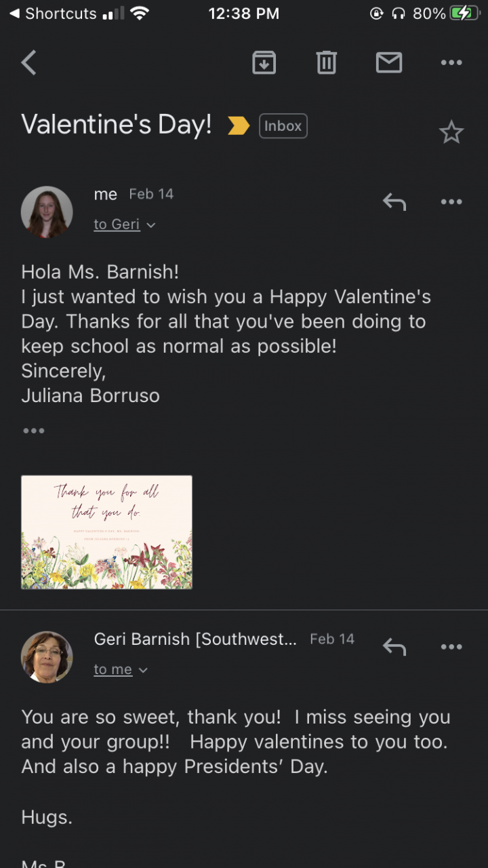Viewport: 488px width, 868px height.
Task: Archive this Valentine's Day email
Action: pyautogui.click(x=264, y=63)
